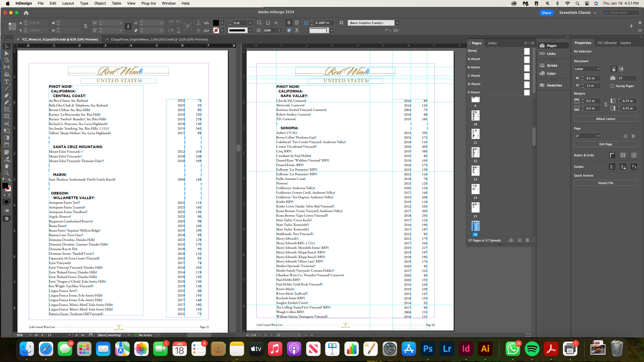Click the create new page icon in Pages panel
644x362 pixels.
[520, 240]
